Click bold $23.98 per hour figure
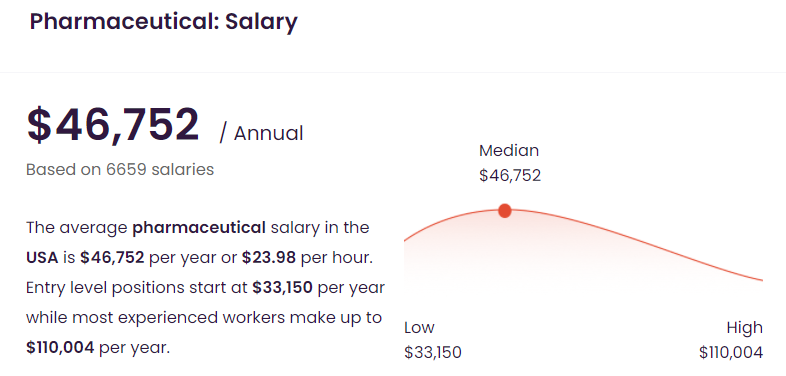 269,258
